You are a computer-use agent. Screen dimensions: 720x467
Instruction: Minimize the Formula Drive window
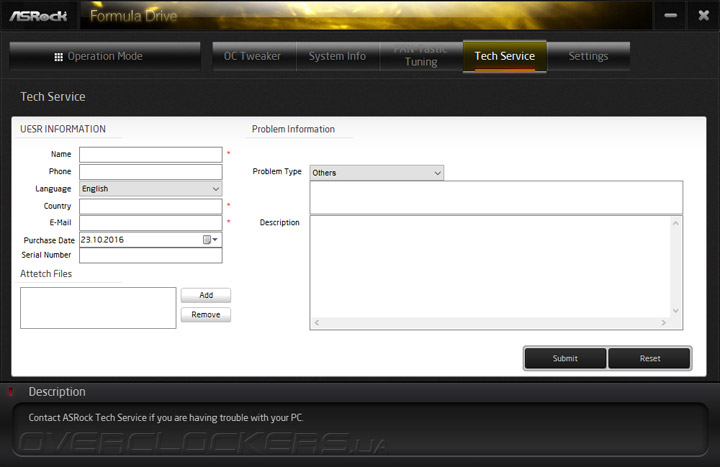(670, 15)
